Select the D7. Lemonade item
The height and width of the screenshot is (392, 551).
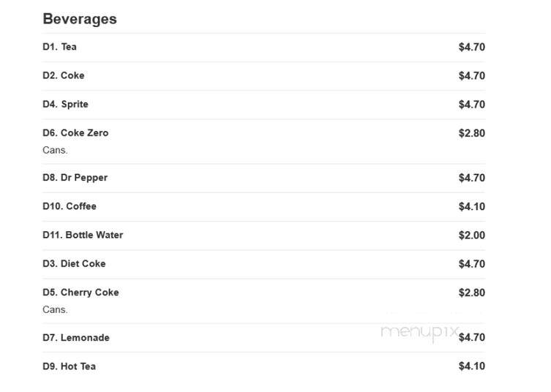point(264,338)
